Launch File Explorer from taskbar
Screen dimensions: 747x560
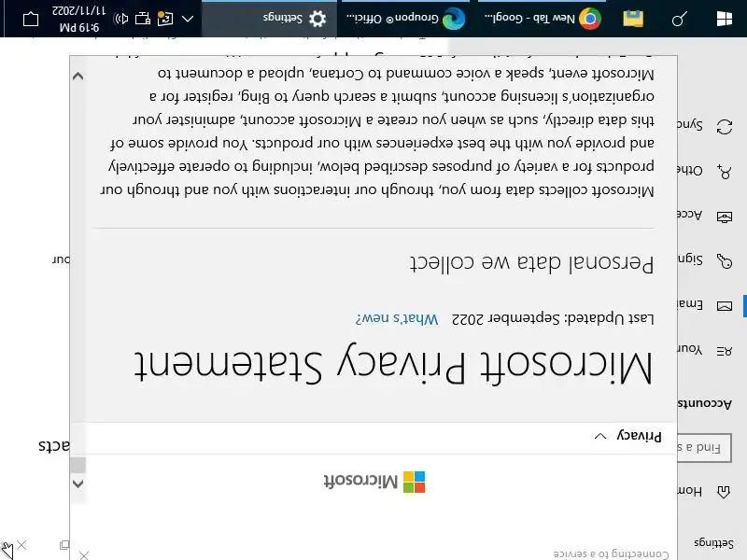[633, 19]
